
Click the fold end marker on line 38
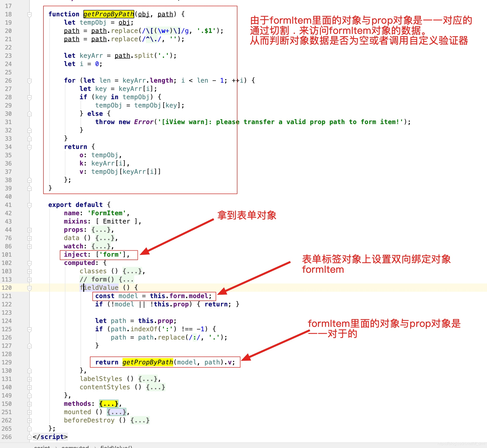[x=30, y=180]
